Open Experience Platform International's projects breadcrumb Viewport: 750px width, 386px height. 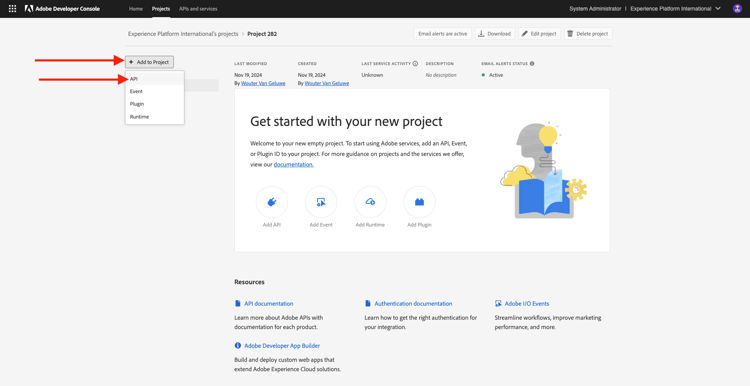[183, 34]
